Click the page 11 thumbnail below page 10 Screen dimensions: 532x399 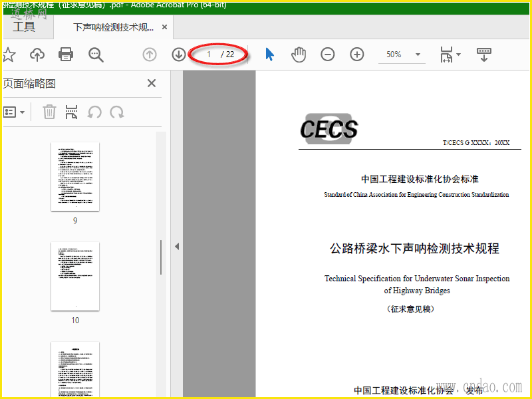[75, 369]
